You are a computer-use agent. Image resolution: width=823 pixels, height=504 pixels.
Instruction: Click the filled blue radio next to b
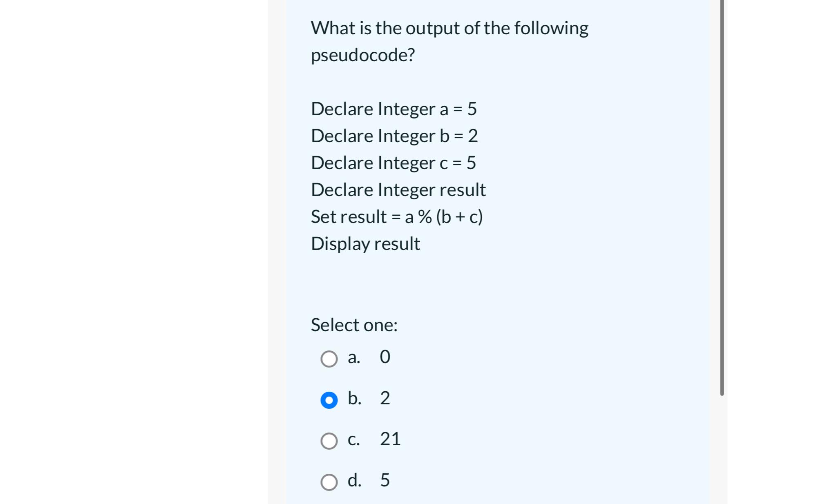tap(329, 400)
